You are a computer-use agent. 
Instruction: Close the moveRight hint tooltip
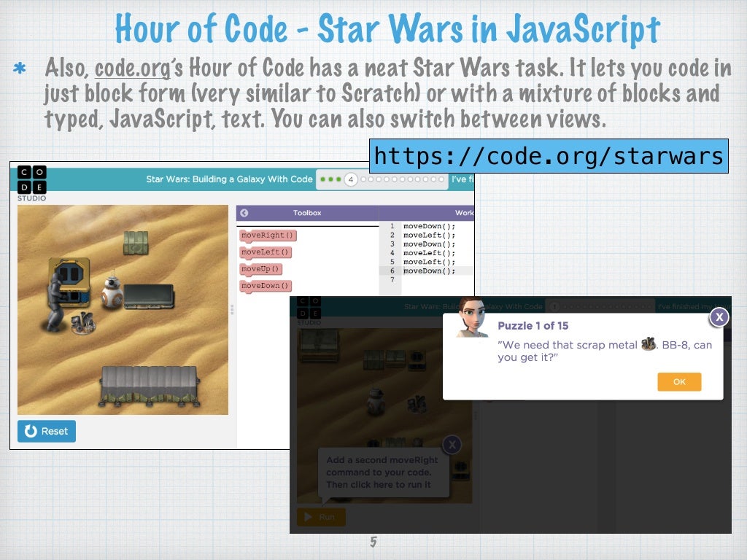(452, 445)
